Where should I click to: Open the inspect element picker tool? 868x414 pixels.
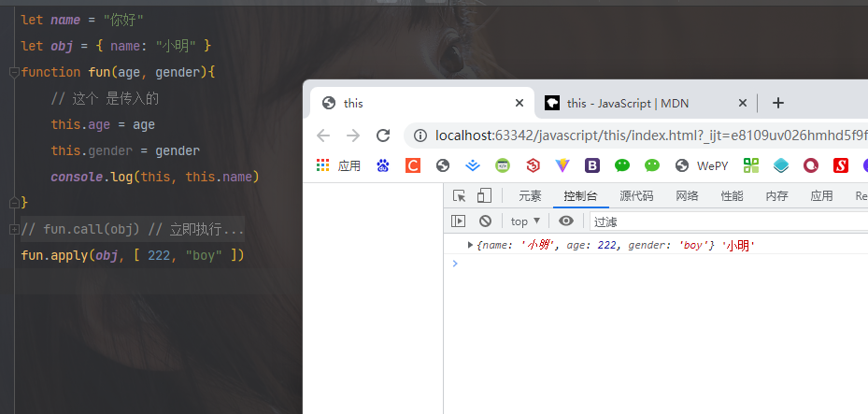click(x=459, y=196)
